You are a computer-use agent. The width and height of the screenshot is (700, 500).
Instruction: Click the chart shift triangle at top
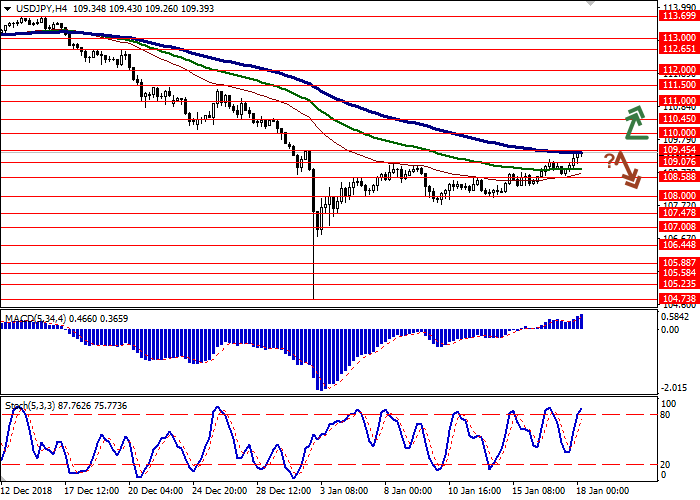592,4
